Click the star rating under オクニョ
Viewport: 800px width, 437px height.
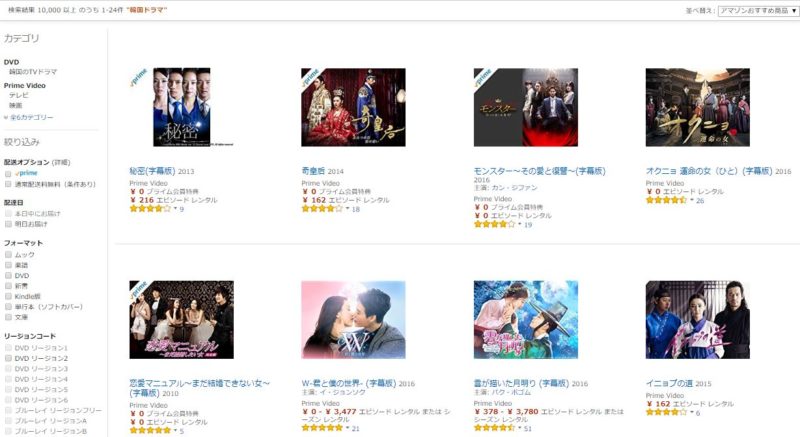pos(666,200)
